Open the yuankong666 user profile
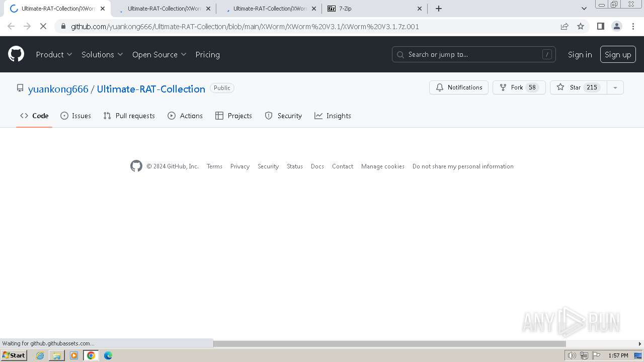The width and height of the screenshot is (644, 362). tap(58, 89)
